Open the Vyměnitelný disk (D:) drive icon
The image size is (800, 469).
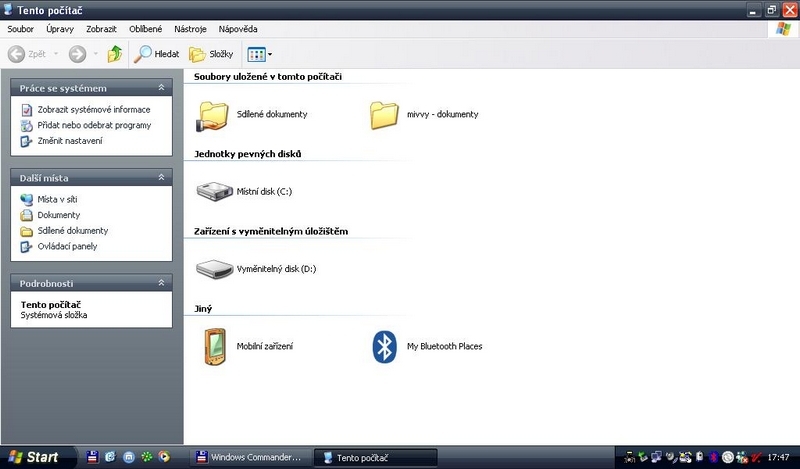pos(213,269)
